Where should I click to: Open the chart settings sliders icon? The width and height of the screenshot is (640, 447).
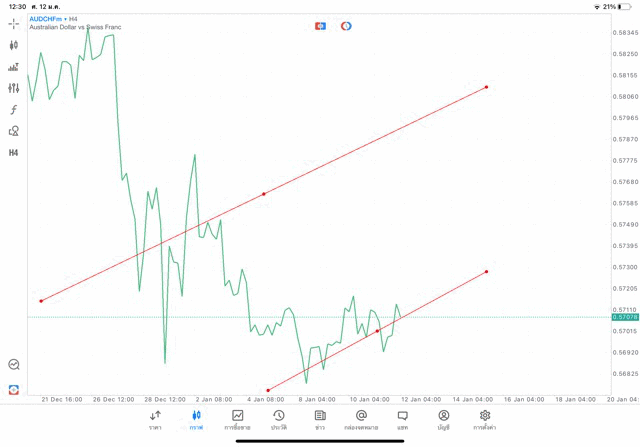pos(14,88)
